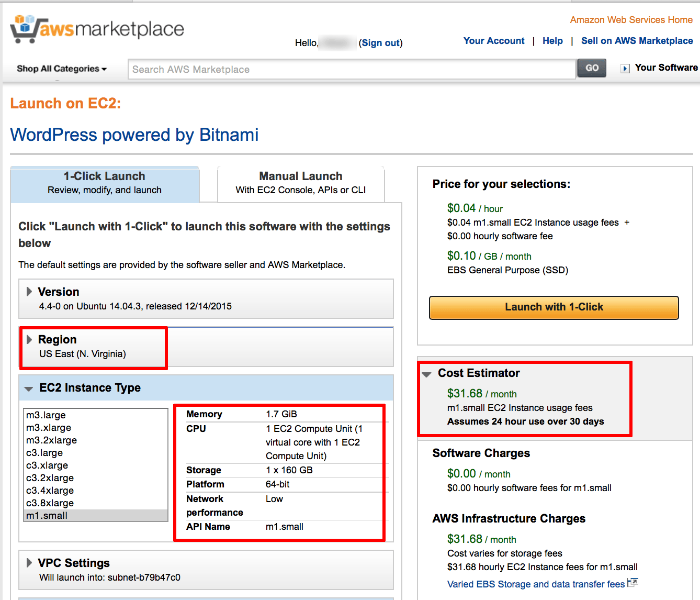Click the AWS Marketplace cart logo
Screen dimensions: 700x600
click(97, 28)
